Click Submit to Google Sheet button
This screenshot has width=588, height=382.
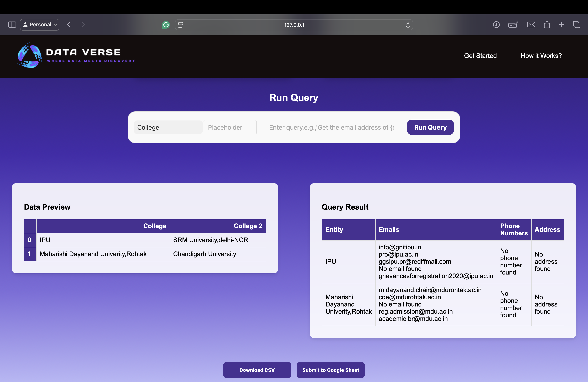(x=331, y=370)
